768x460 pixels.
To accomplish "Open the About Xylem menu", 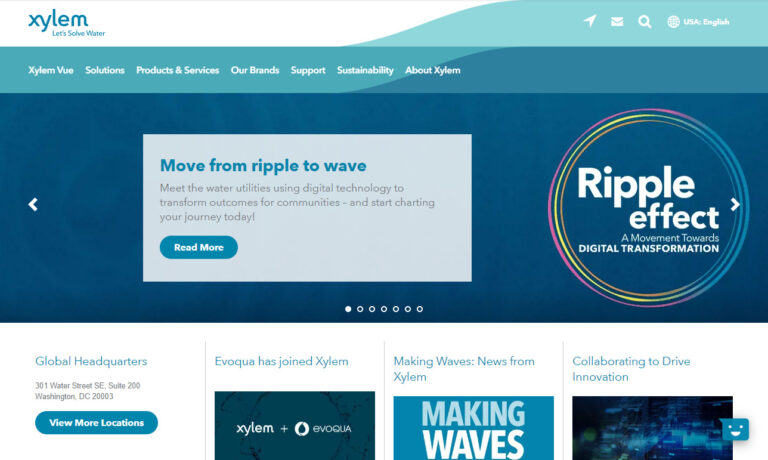I will (432, 70).
